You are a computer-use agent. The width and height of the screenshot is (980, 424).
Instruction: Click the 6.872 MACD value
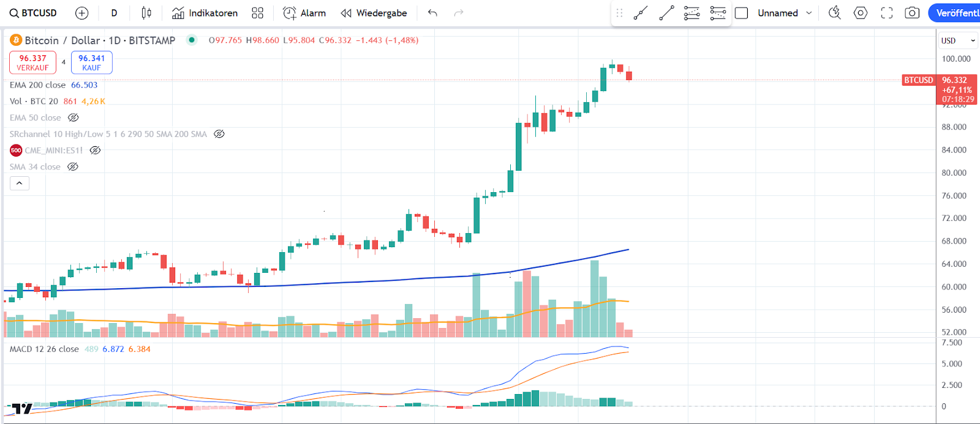point(113,349)
